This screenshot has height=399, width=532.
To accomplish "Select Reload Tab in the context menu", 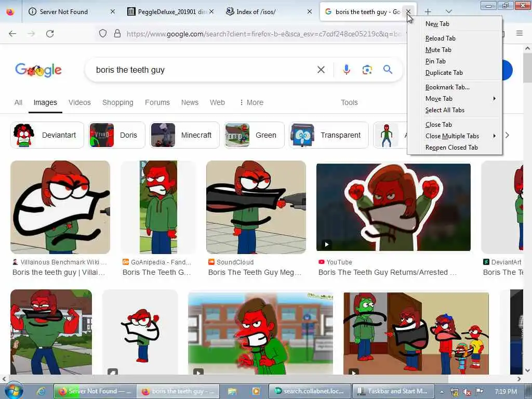I will [455, 38].
